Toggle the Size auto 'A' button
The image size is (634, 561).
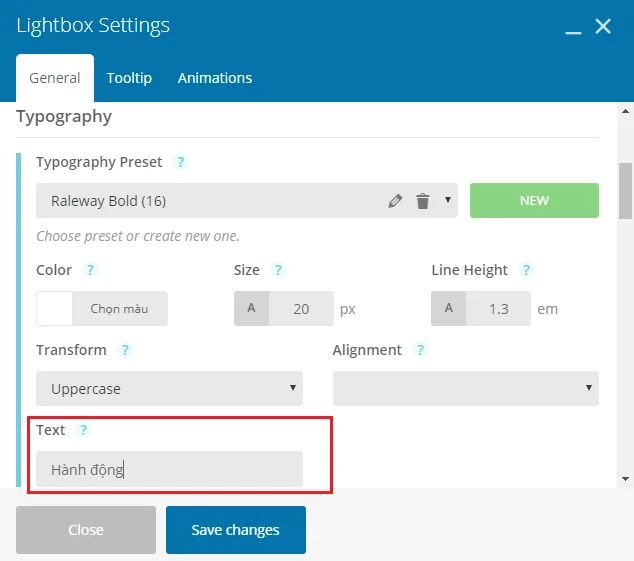[x=251, y=309]
